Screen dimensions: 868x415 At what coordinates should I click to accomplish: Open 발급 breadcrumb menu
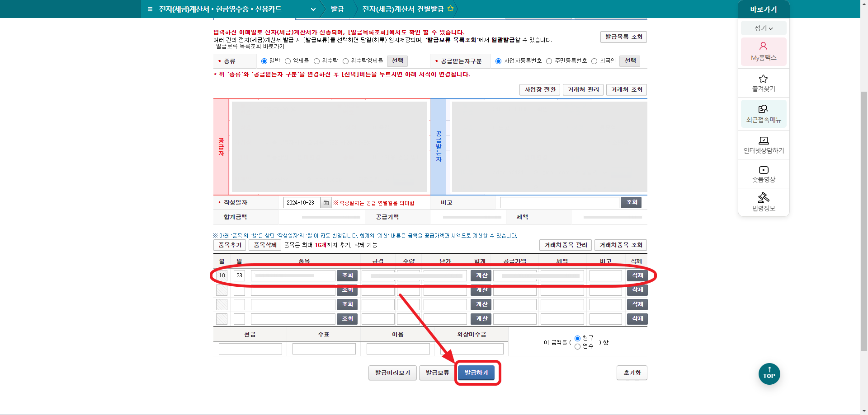pos(337,9)
